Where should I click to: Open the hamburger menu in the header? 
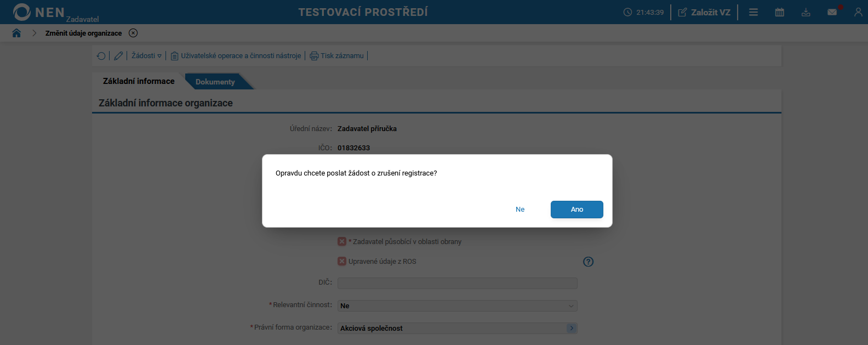pos(753,12)
